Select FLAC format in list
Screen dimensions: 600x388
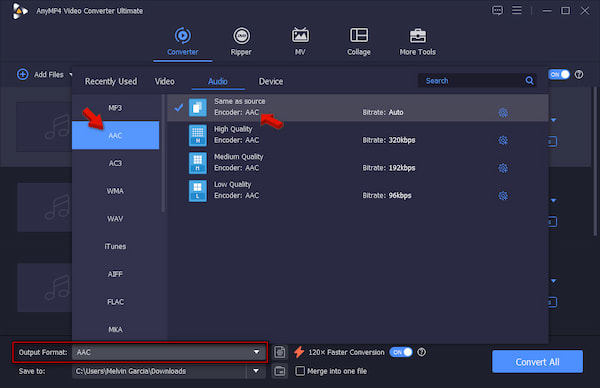115,302
